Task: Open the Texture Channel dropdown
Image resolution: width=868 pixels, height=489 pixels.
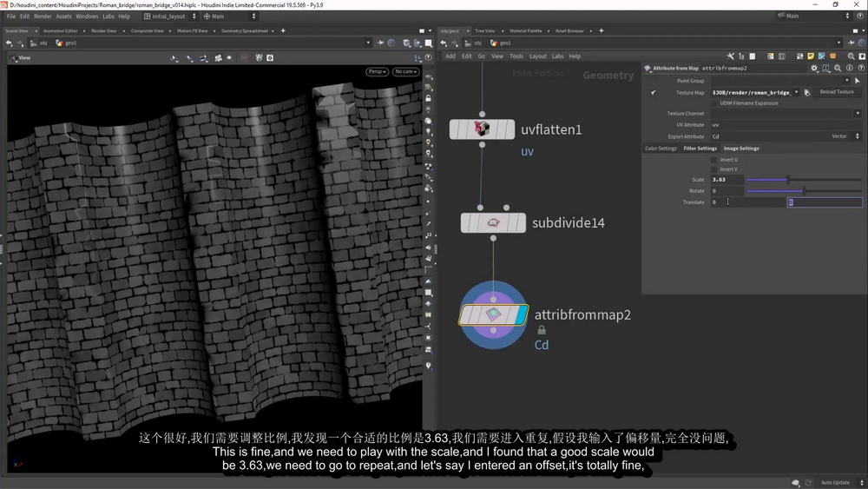Action: (858, 114)
